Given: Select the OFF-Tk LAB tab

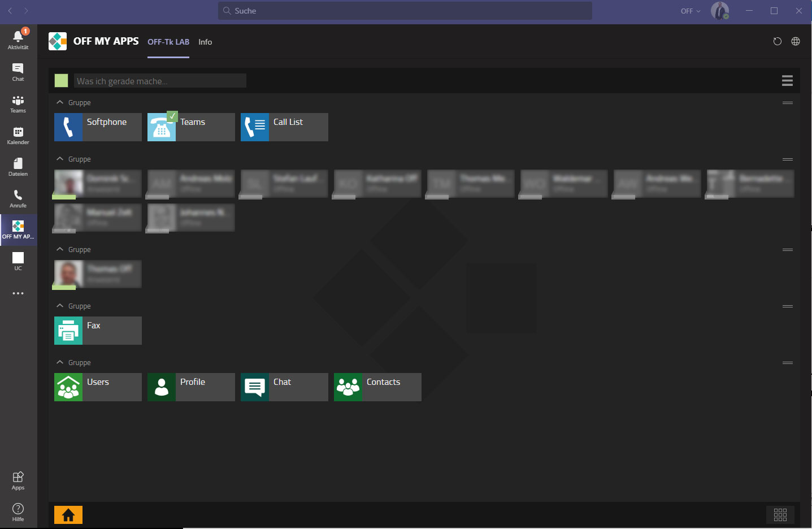Looking at the screenshot, I should [x=168, y=42].
